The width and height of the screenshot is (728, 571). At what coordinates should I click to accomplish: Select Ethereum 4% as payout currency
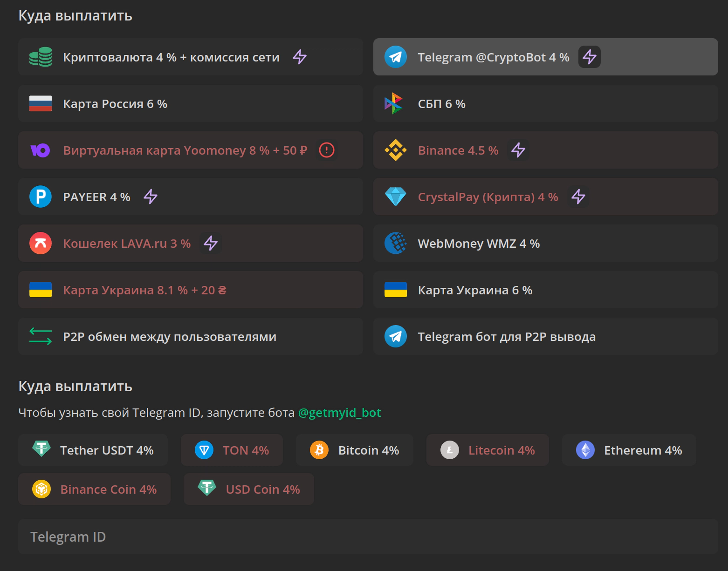pyautogui.click(x=629, y=450)
